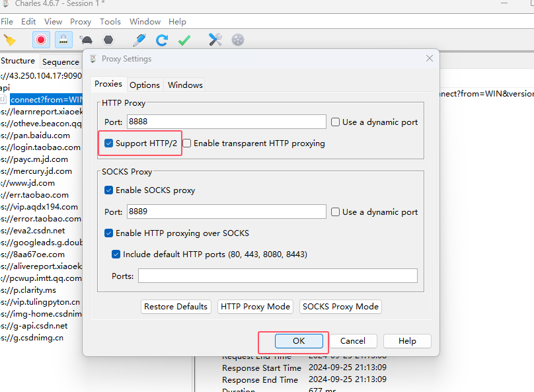534x392 pixels.
Task: Toggle the red record button
Action: (41, 40)
